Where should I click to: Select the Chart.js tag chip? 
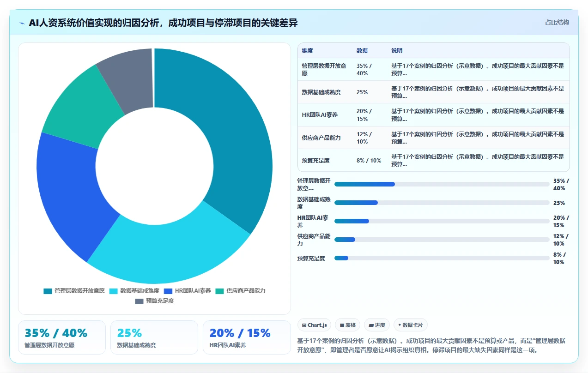click(x=314, y=325)
